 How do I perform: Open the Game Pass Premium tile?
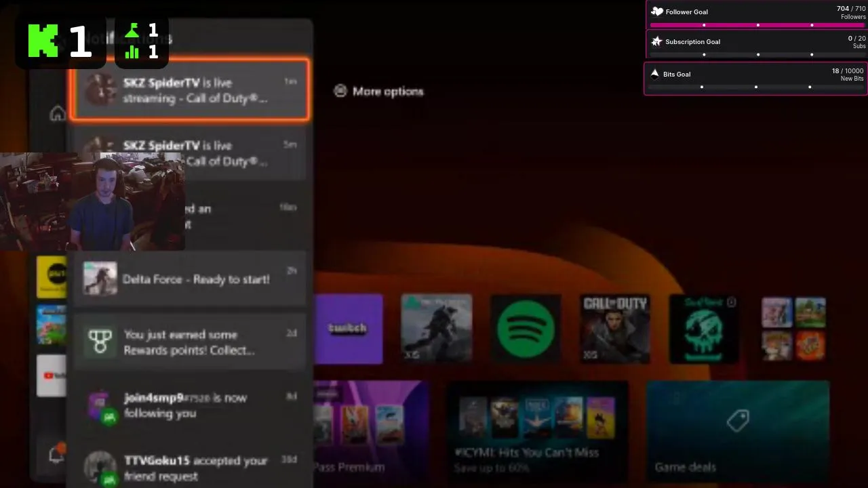[370, 430]
